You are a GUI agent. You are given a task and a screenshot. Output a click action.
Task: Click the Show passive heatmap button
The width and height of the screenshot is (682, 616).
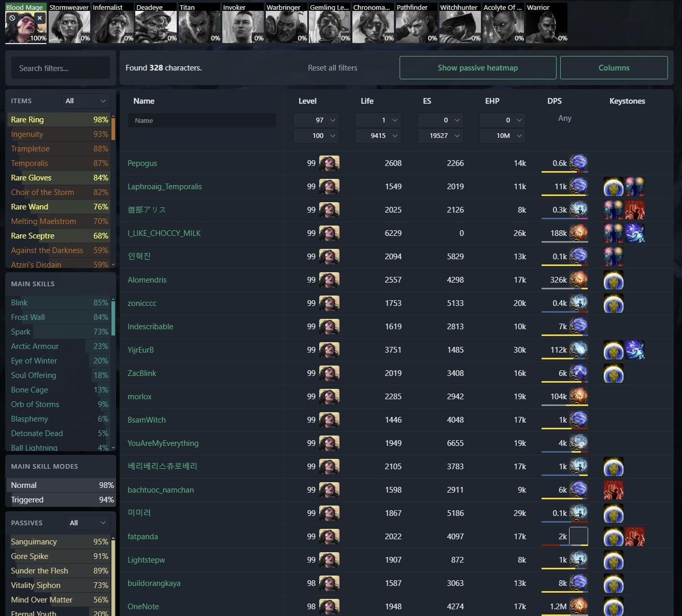tap(477, 68)
